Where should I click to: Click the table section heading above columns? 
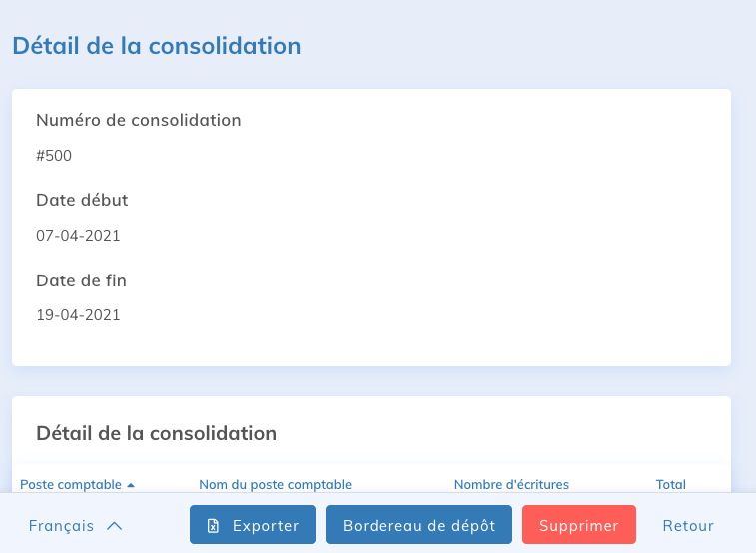(156, 433)
